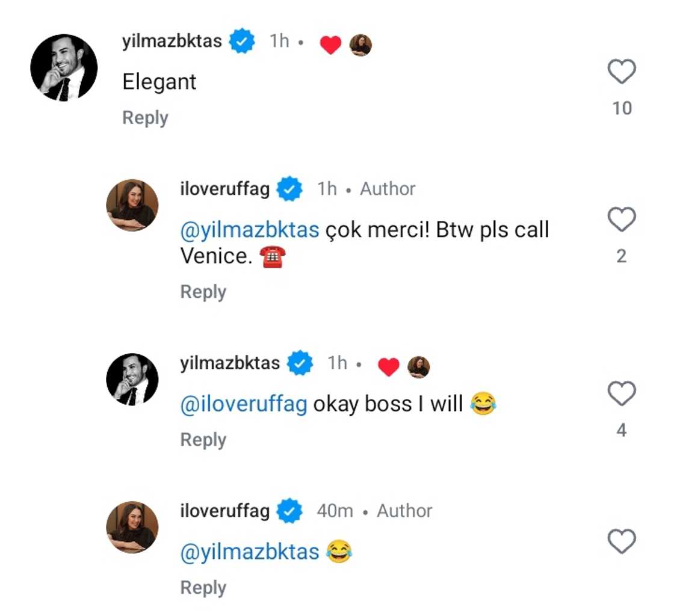Click yilmazbktas verified badge on first comment
Viewport: 674px width, 616px height.
click(x=241, y=41)
